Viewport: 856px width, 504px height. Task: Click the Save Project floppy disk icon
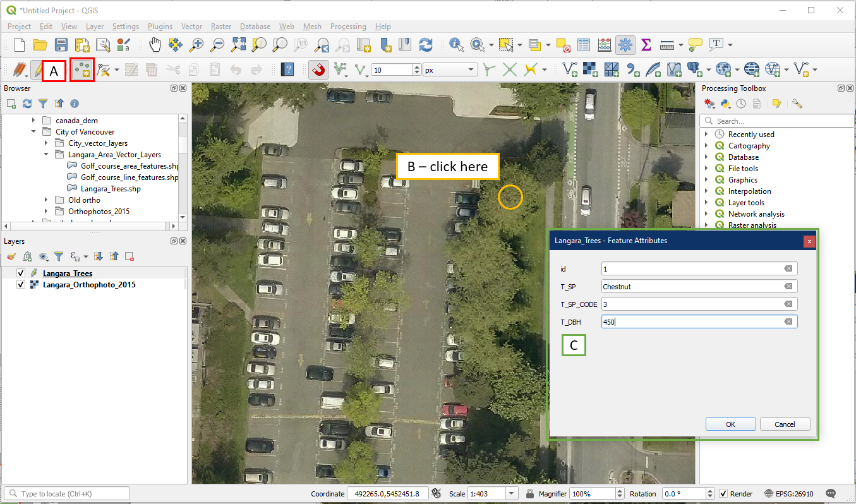point(61,45)
